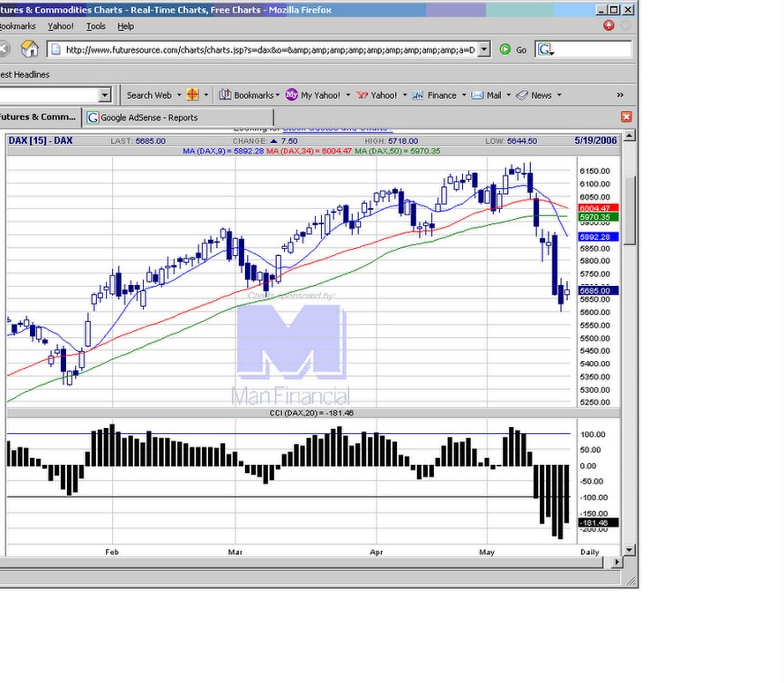Expand the My Yahoo! dropdown arrow
Viewport: 784px width, 683px height.
click(x=348, y=95)
